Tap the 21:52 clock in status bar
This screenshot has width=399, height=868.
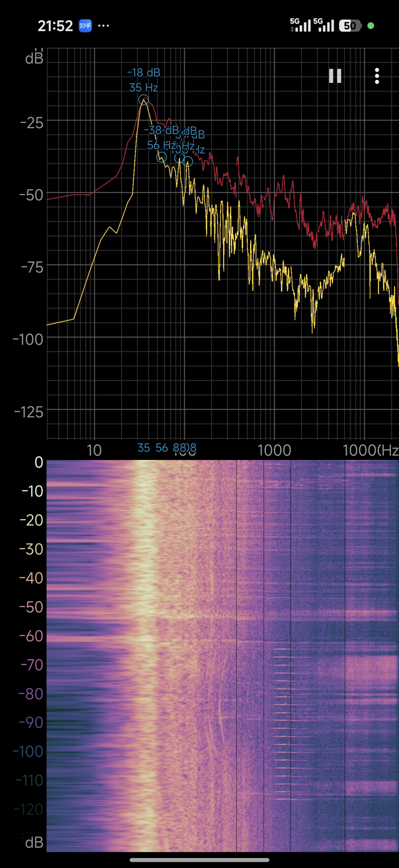pos(55,26)
